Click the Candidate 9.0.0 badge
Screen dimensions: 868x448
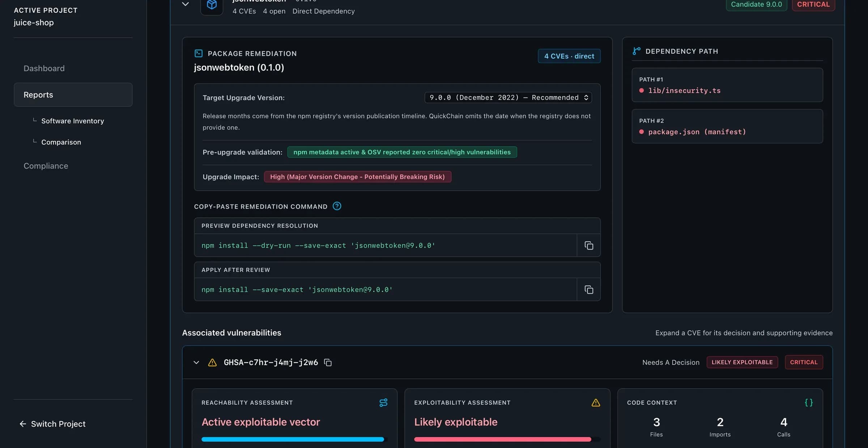(x=756, y=5)
